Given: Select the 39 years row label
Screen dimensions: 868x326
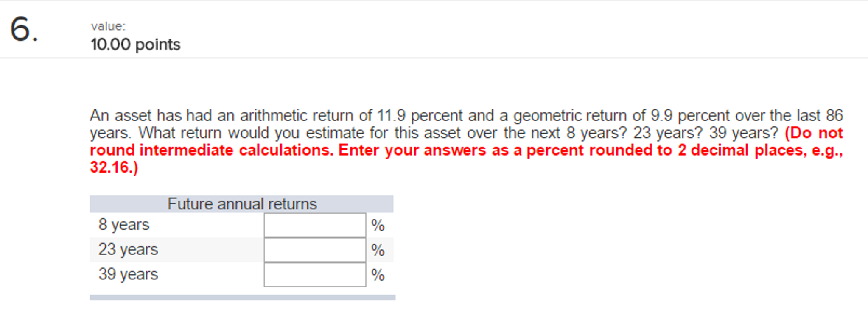Looking at the screenshot, I should pos(127,275).
